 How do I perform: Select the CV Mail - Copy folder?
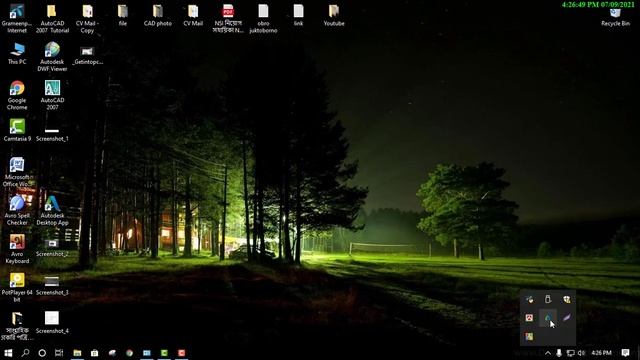coord(87,18)
